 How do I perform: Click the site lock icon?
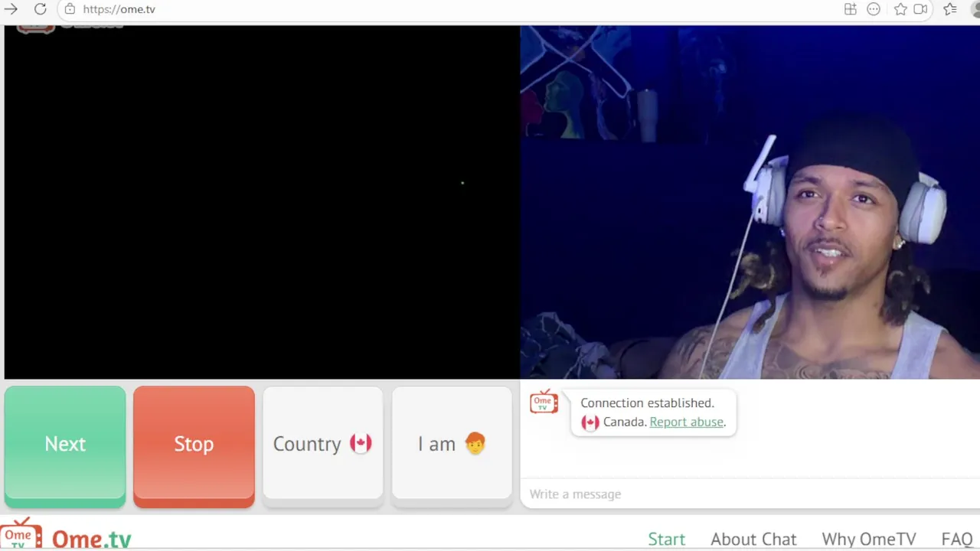[70, 9]
